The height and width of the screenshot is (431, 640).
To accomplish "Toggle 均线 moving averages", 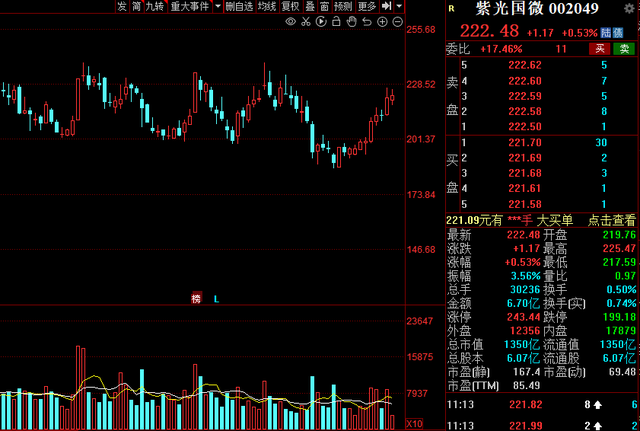I will pyautogui.click(x=267, y=6).
